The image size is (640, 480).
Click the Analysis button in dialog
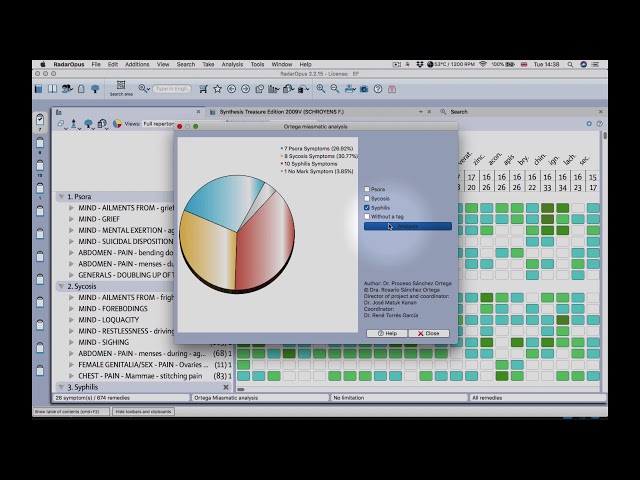[x=408, y=226]
